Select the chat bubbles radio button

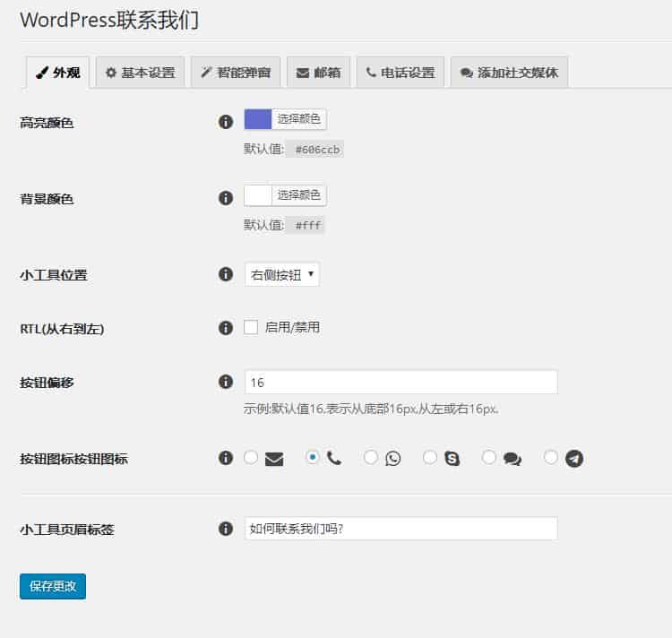(489, 457)
